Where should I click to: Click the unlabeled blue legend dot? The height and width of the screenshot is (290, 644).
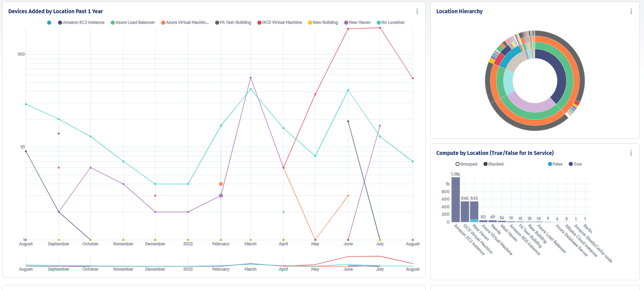coord(49,23)
